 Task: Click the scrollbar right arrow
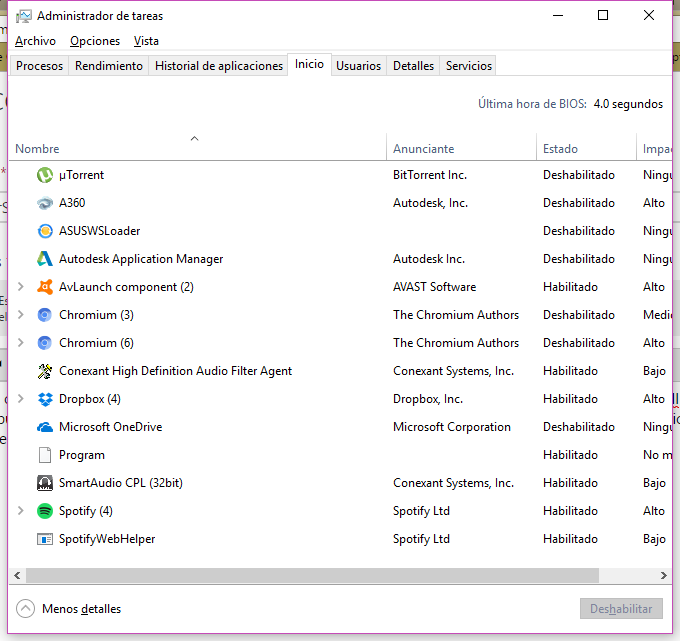click(664, 576)
